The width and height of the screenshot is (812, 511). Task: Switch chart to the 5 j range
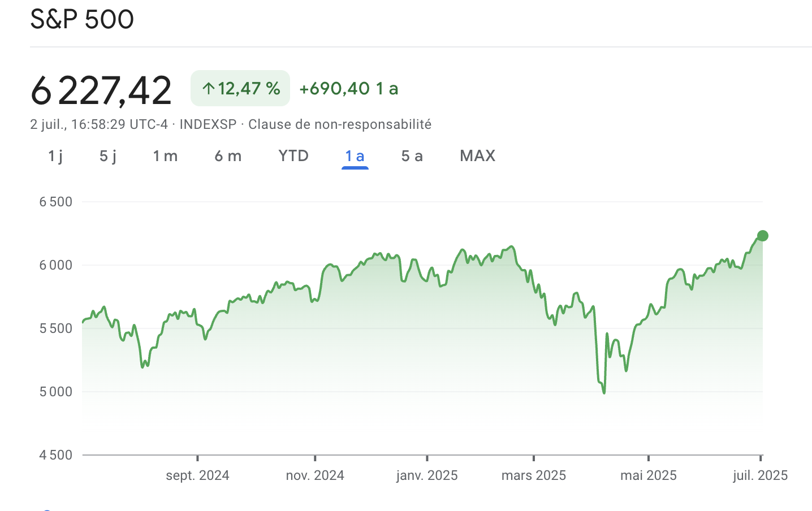[108, 156]
